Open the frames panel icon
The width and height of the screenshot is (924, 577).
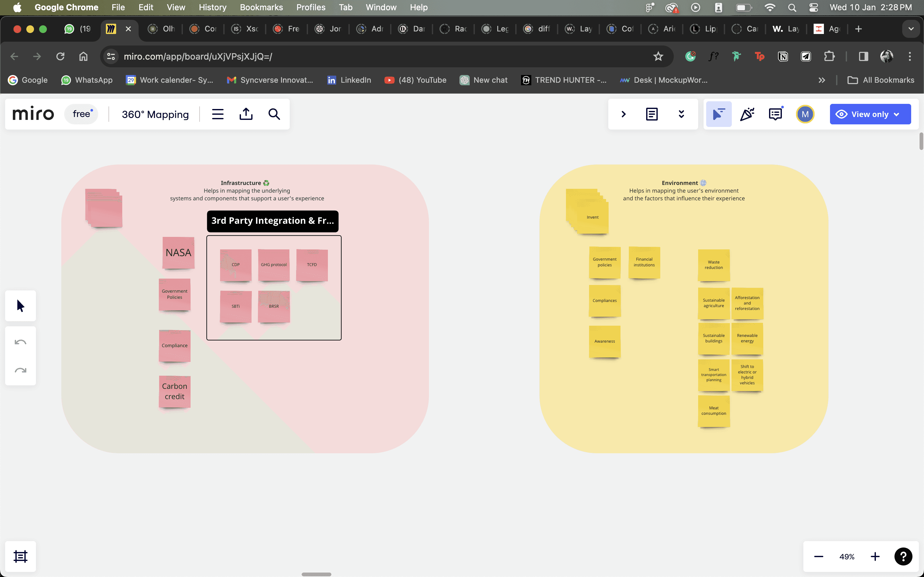tap(21, 556)
